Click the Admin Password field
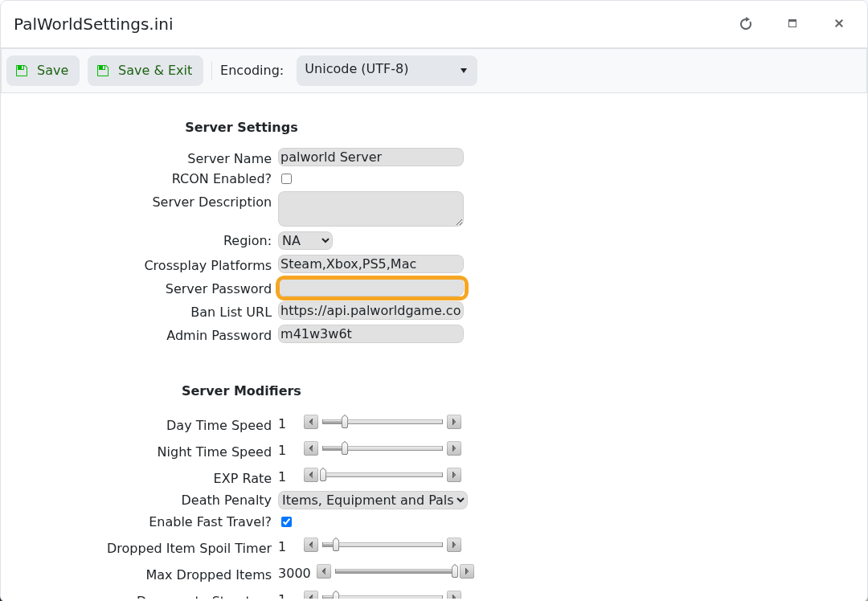The height and width of the screenshot is (601, 868). click(371, 334)
